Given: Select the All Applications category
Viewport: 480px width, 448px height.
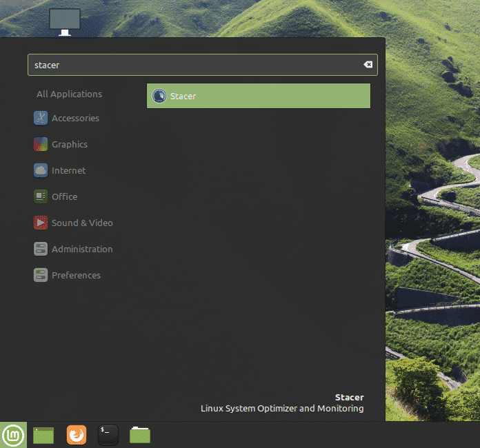Looking at the screenshot, I should tap(69, 94).
